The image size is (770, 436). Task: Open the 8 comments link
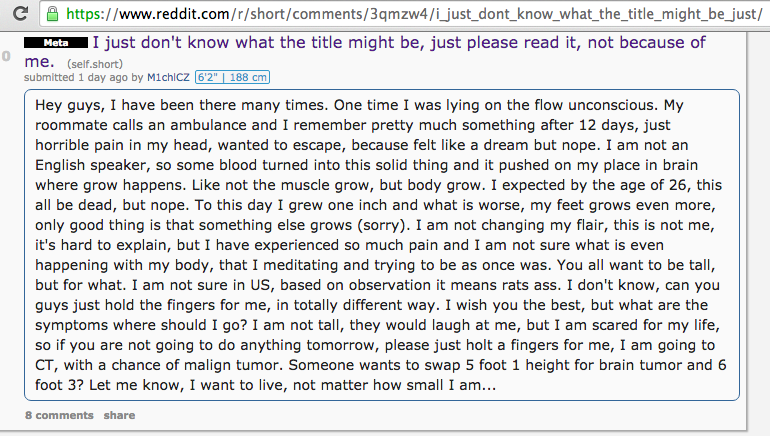(x=59, y=415)
